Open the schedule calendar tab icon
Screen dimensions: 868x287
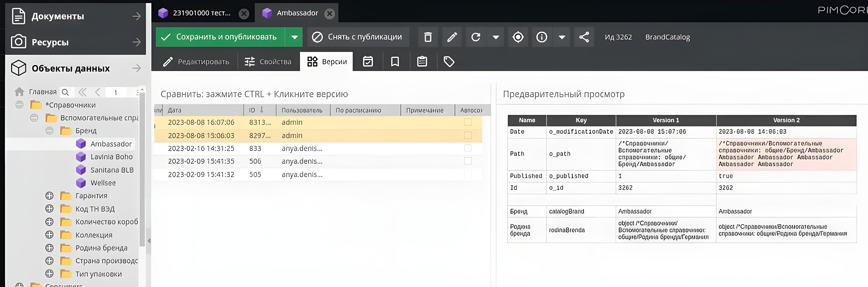pyautogui.click(x=368, y=62)
